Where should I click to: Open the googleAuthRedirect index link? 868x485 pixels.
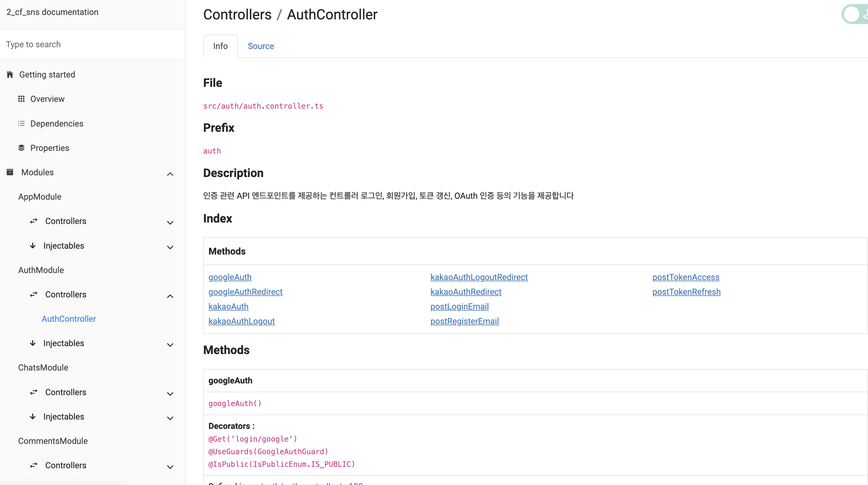coord(245,292)
